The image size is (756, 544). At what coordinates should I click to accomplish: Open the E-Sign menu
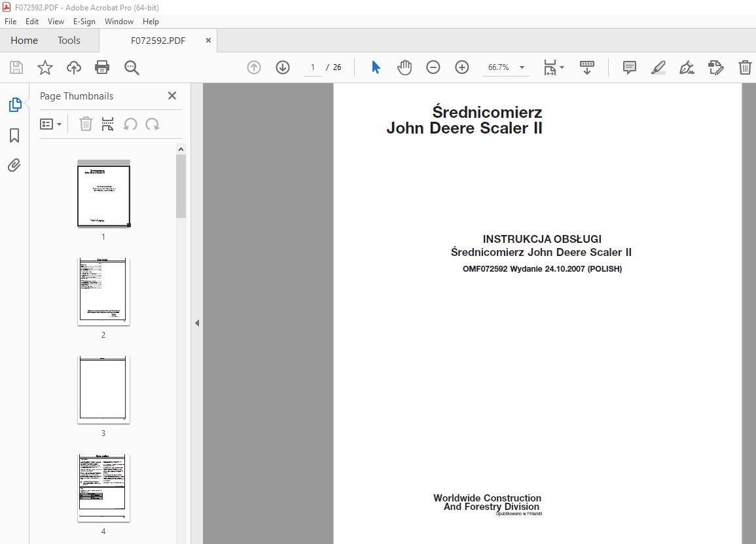pyautogui.click(x=84, y=22)
